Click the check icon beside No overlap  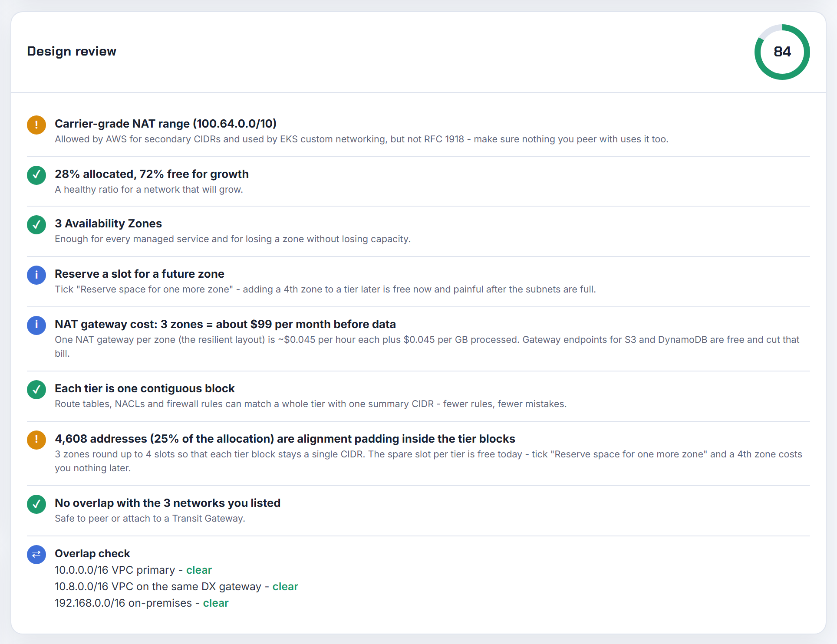point(36,504)
